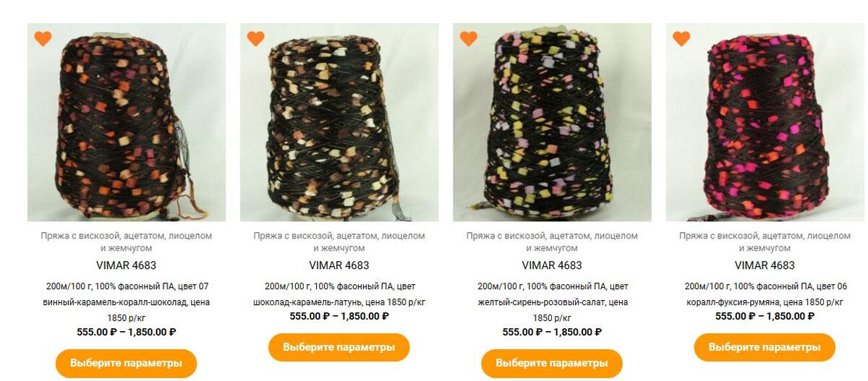View the yellow-lilac speckled yarn cone image
The image size is (868, 381).
click(552, 122)
